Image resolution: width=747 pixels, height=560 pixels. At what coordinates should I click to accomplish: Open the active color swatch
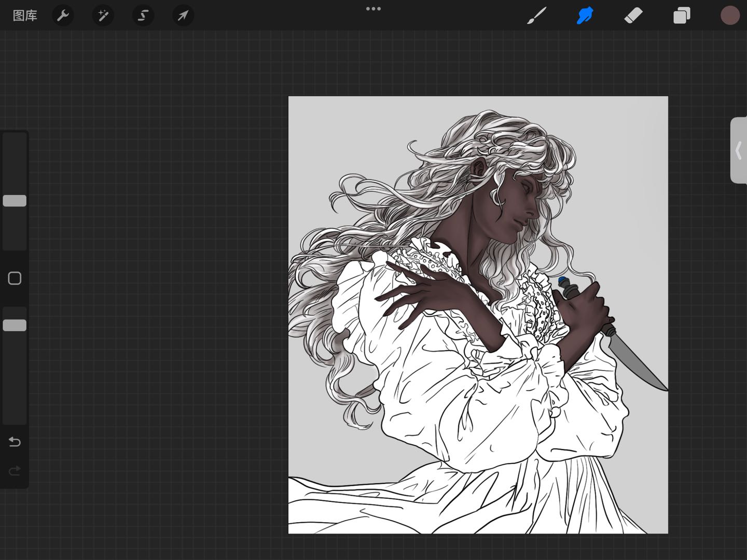click(730, 16)
